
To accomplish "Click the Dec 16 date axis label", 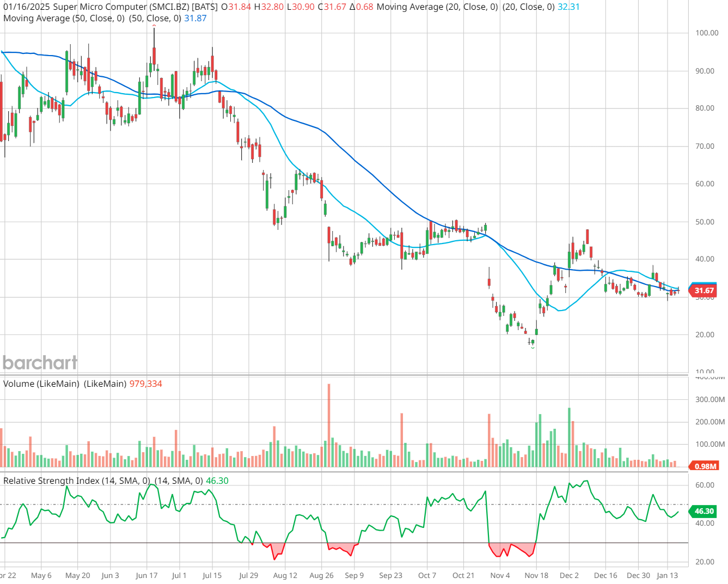I will point(605,575).
